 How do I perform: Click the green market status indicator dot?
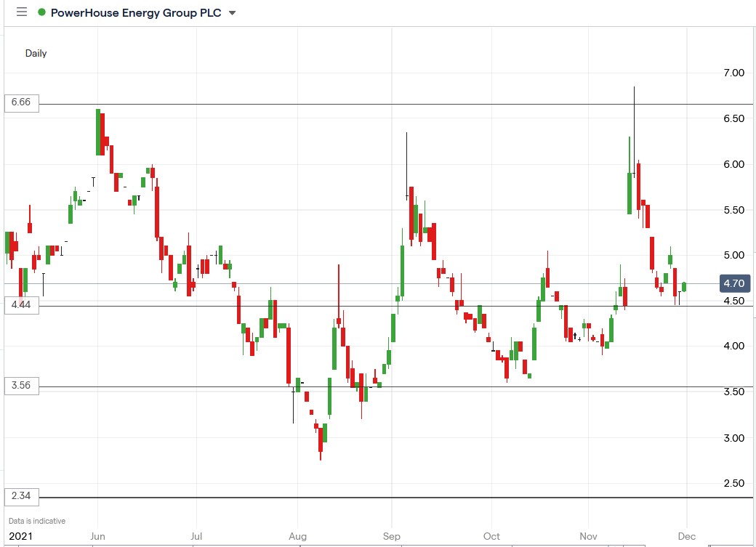pyautogui.click(x=42, y=12)
